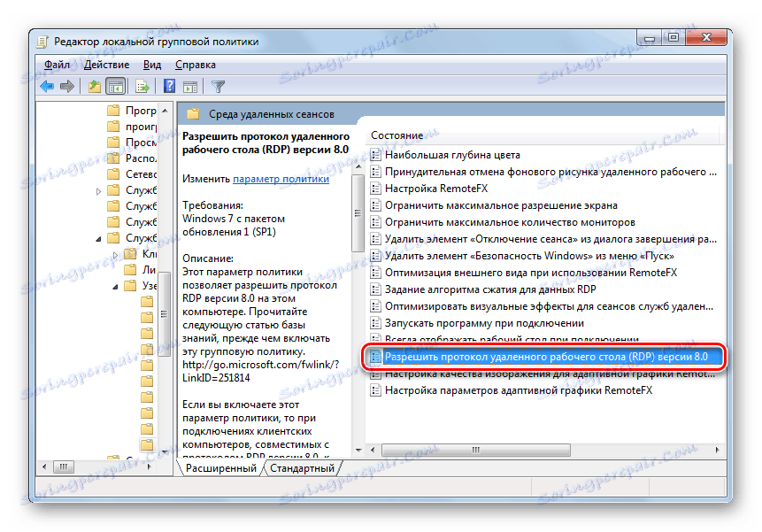762x532 pixels.
Task: Click the Forward arrow toolbar icon
Action: [67, 87]
